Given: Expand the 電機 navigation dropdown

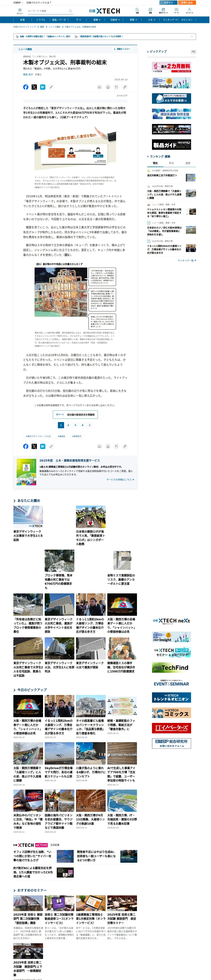Looking at the screenshot, I should click(x=97, y=20).
